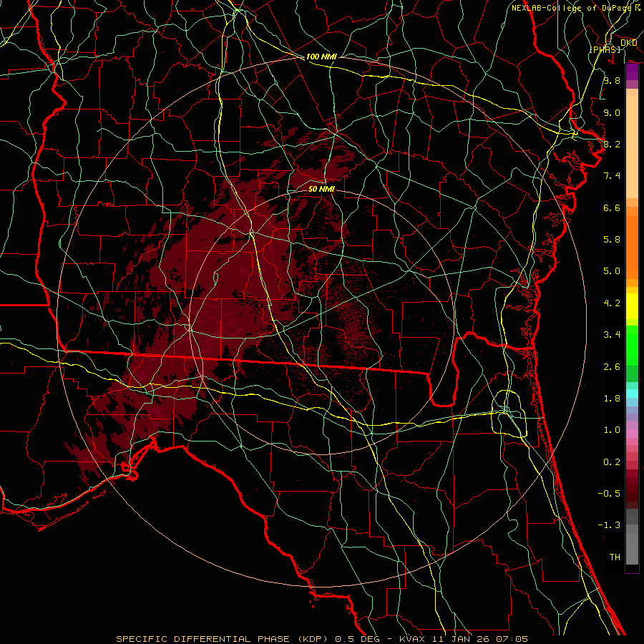
Task: Click the -0.5 value on the scale
Action: point(609,494)
